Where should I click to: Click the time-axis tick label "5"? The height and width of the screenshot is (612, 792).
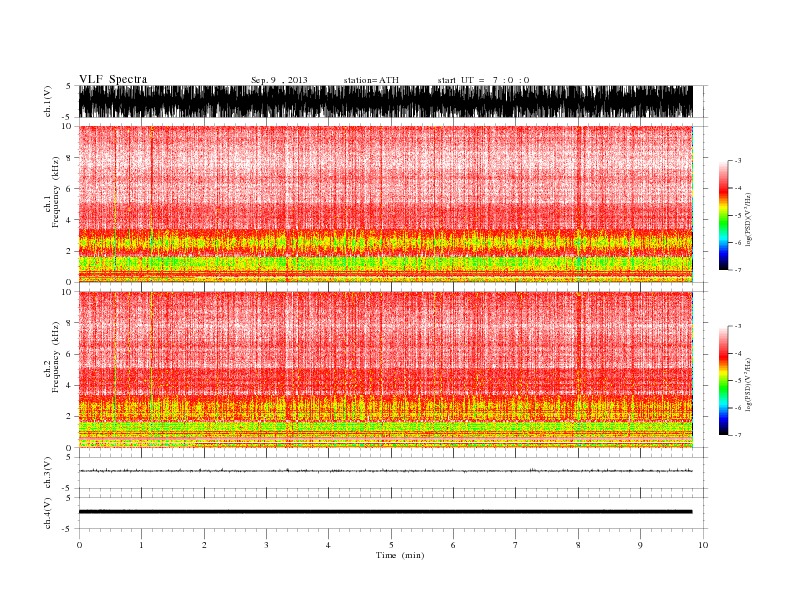(391, 545)
